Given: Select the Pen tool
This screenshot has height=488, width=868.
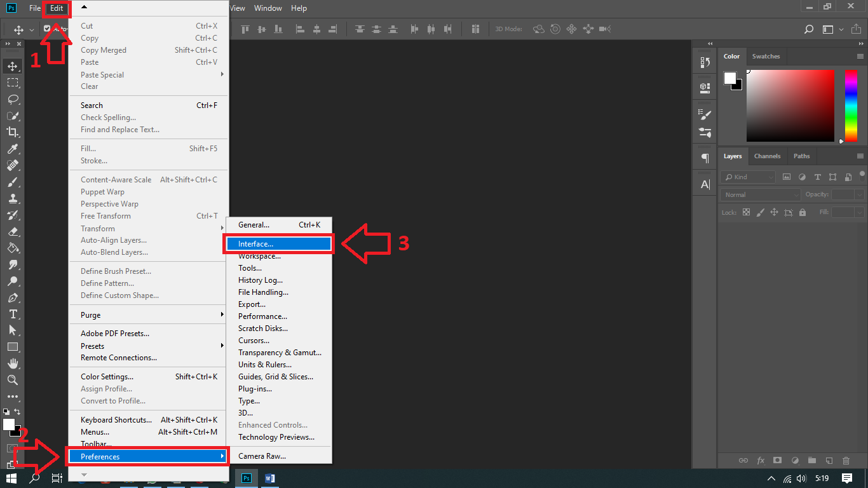Looking at the screenshot, I should pyautogui.click(x=13, y=297).
